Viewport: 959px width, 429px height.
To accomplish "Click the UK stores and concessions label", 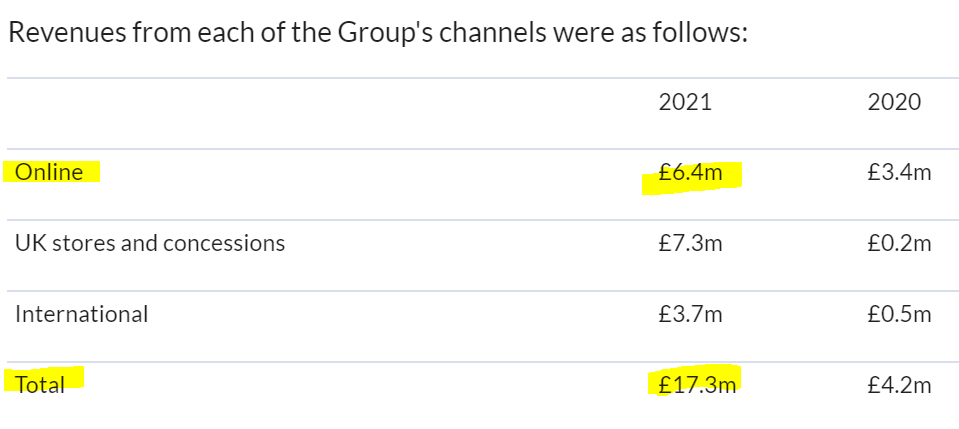I will pyautogui.click(x=150, y=243).
